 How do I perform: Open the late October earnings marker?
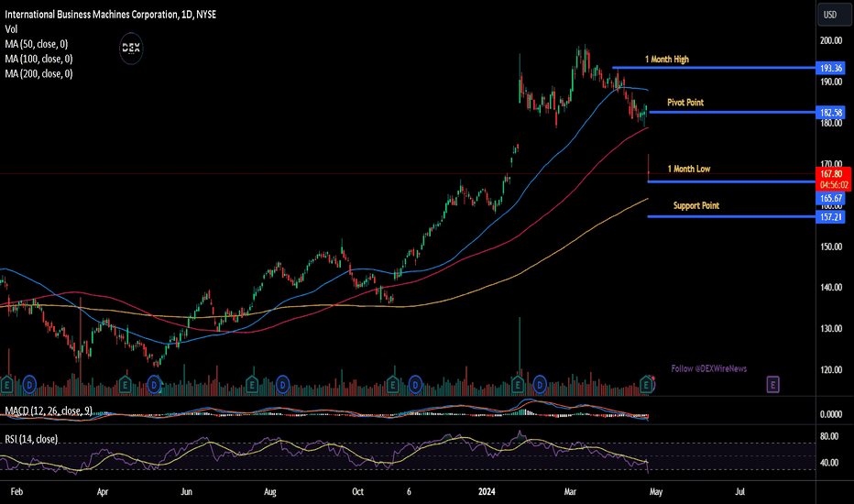(x=393, y=385)
